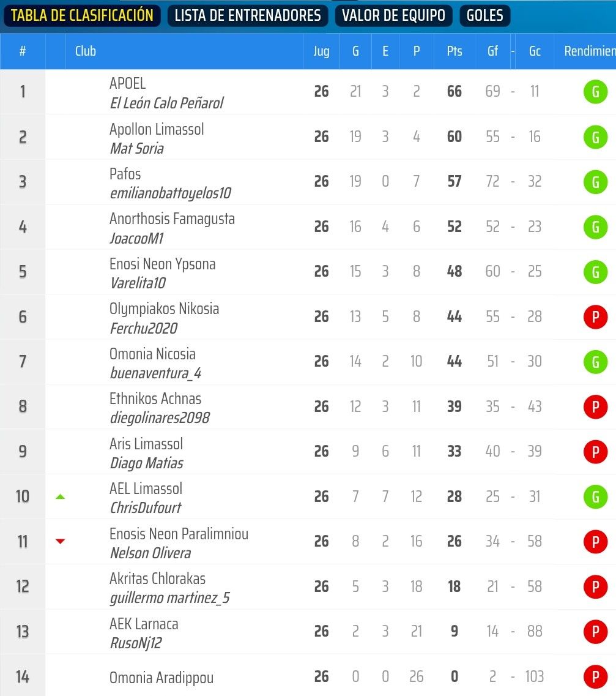This screenshot has height=696, width=616.
Task: Click AEL Limassol's green G form badge
Action: click(x=595, y=497)
